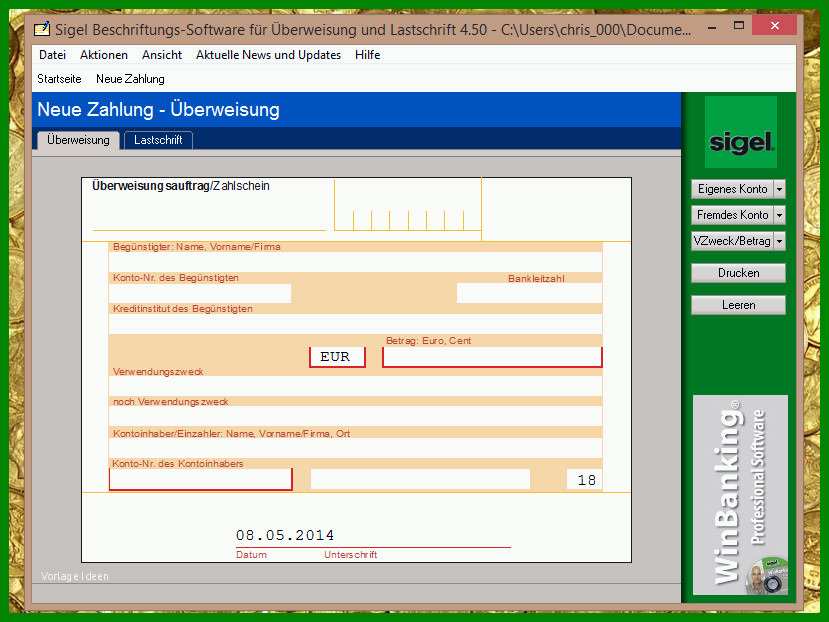This screenshot has width=829, height=622.
Task: Click the app icon in title bar
Action: [x=42, y=29]
